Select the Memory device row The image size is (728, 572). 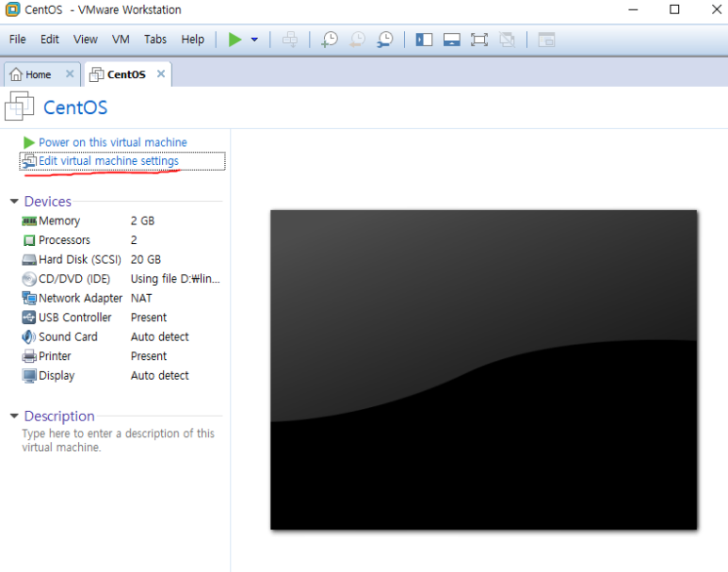click(x=121, y=221)
